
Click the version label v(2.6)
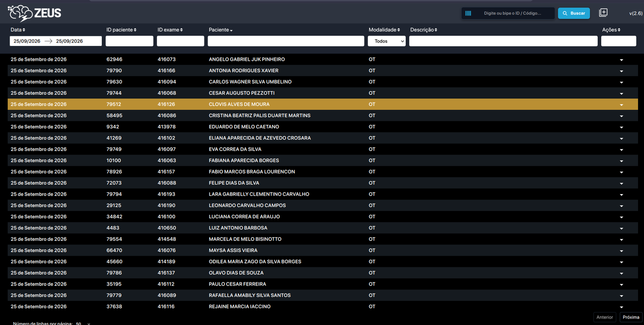[636, 13]
